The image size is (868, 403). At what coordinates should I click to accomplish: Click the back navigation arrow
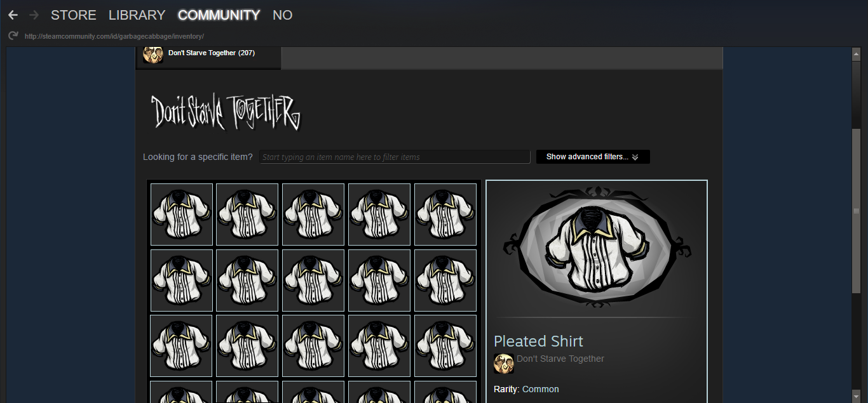(13, 15)
